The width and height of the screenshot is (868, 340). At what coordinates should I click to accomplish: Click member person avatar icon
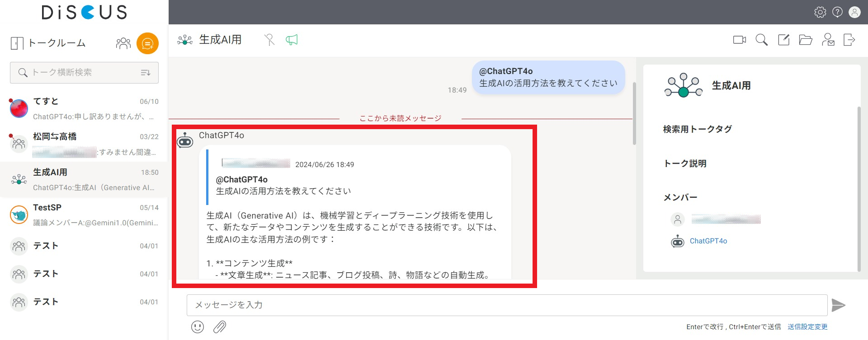(x=678, y=219)
